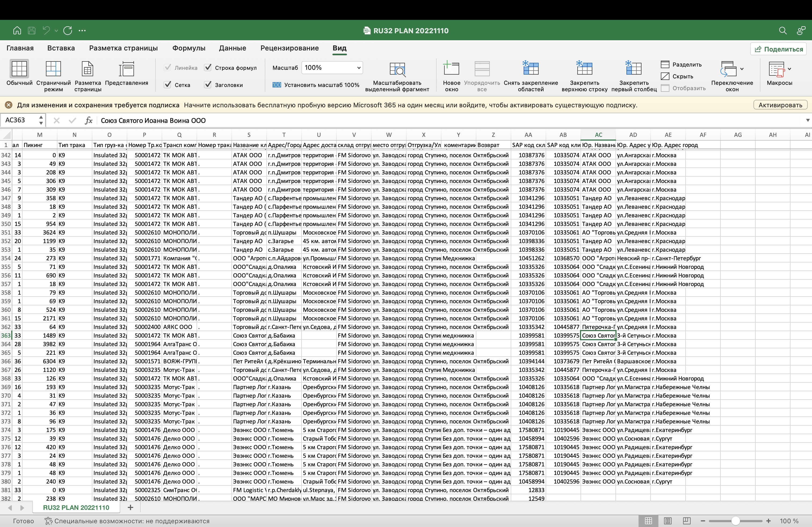Viewport: 812px width, 527px height.
Task: Click Закрепить верхнюю строку
Action: (585, 76)
